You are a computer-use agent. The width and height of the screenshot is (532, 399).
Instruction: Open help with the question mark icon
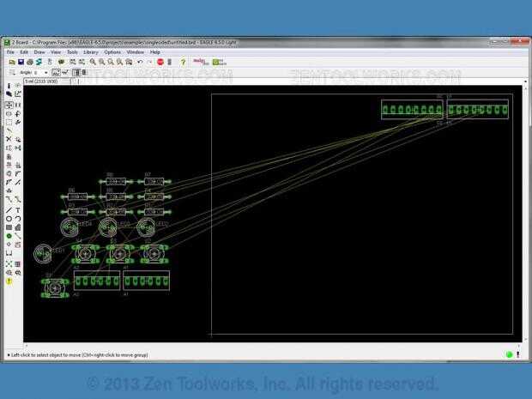[x=184, y=62]
